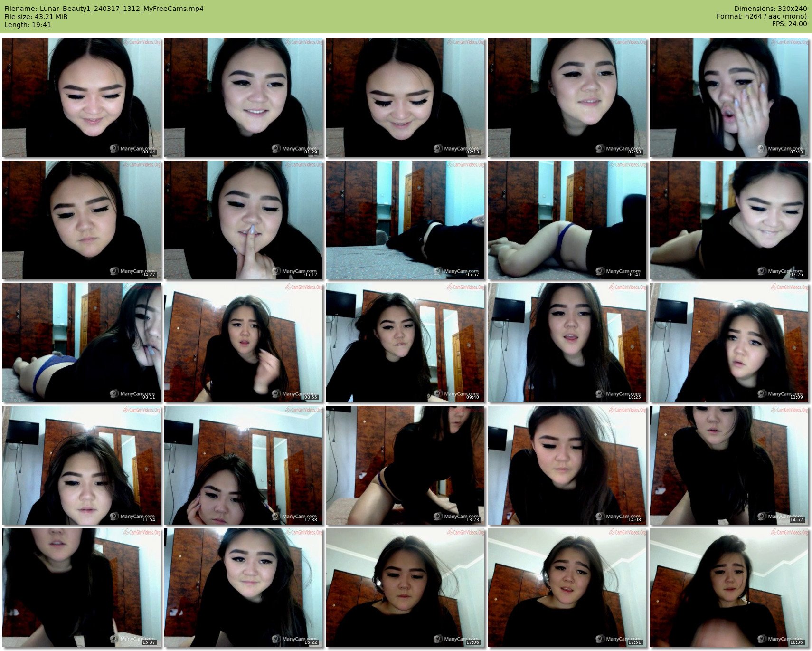Select the frame stamped 02:58
The image size is (812, 651).
567,97
